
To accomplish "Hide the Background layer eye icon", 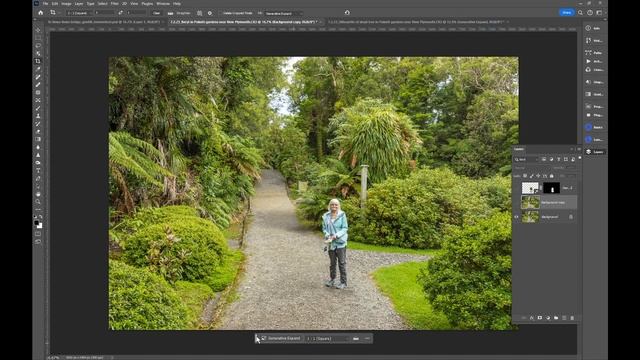I will (x=516, y=217).
